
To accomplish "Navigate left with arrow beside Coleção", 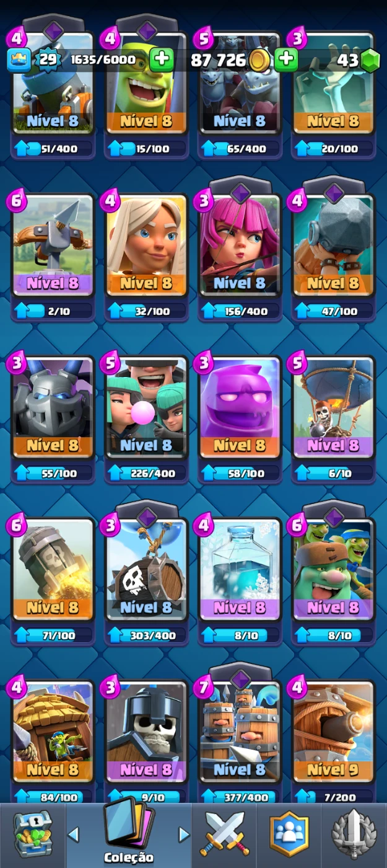I will click(73, 835).
